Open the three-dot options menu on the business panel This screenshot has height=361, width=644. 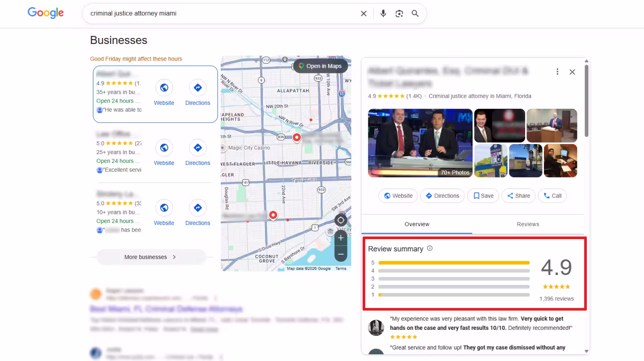pos(557,71)
